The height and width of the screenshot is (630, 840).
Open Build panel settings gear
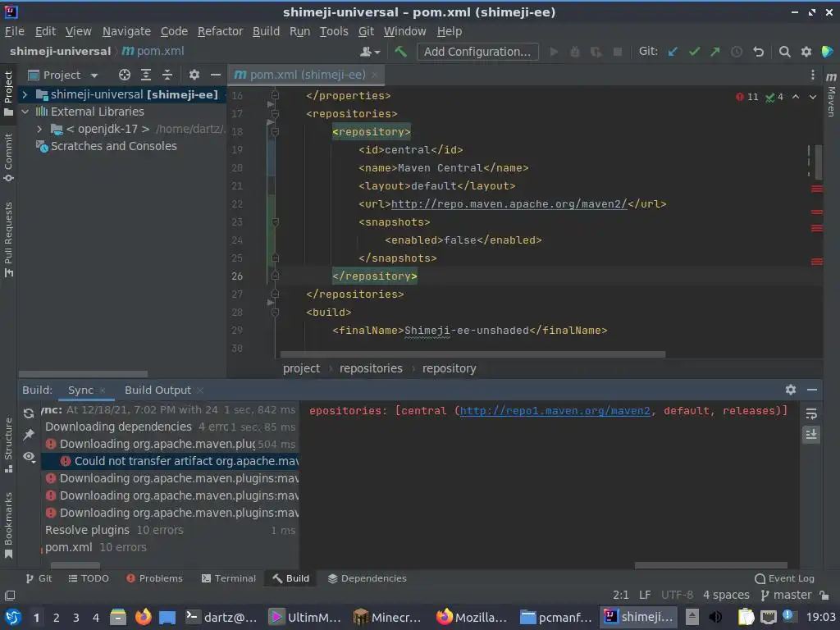(x=790, y=390)
